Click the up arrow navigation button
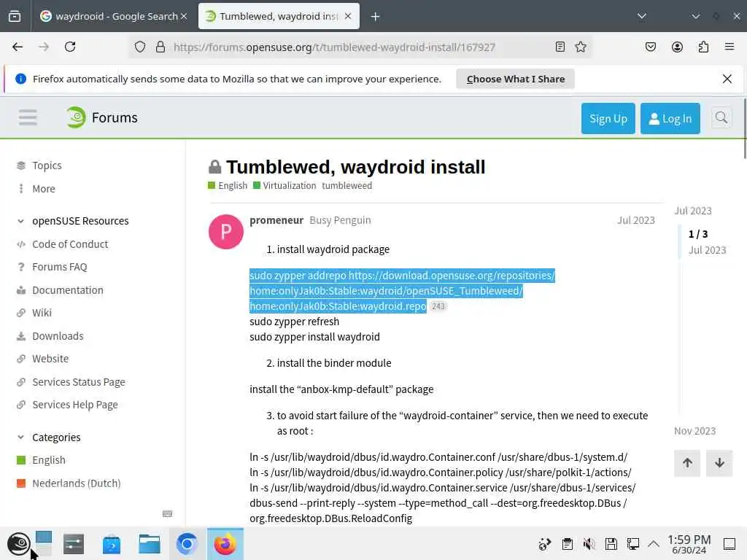Screen dimensions: 747x560 point(687,463)
